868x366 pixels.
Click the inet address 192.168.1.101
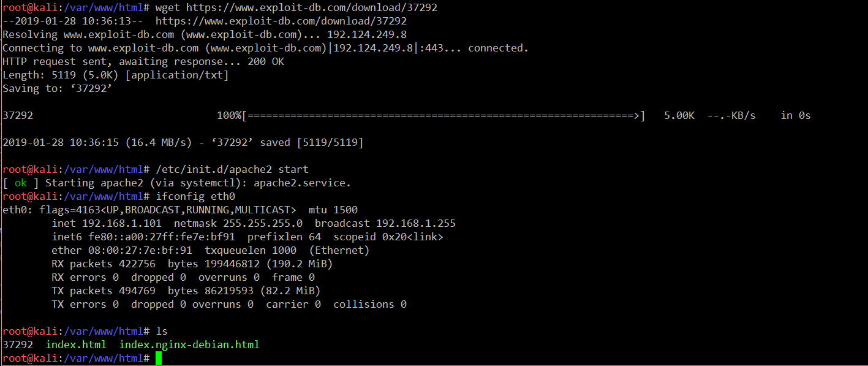(x=122, y=223)
